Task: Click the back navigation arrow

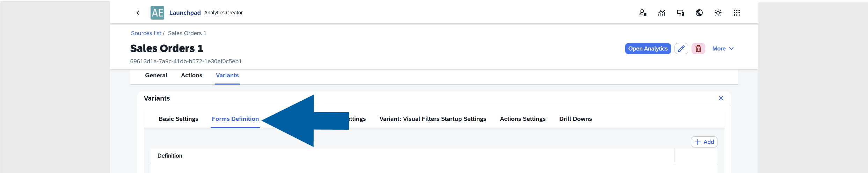Action: (138, 13)
